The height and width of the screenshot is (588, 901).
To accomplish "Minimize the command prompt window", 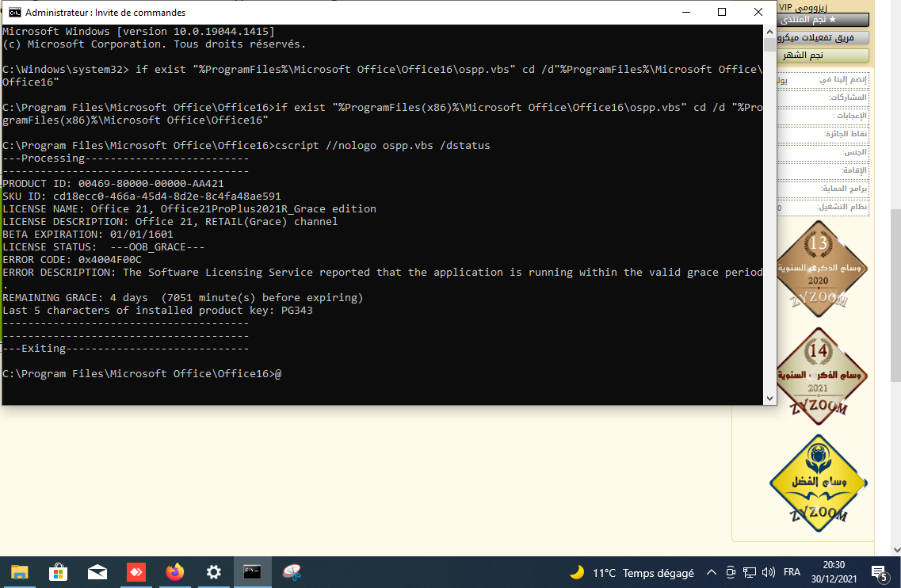I will point(686,12).
